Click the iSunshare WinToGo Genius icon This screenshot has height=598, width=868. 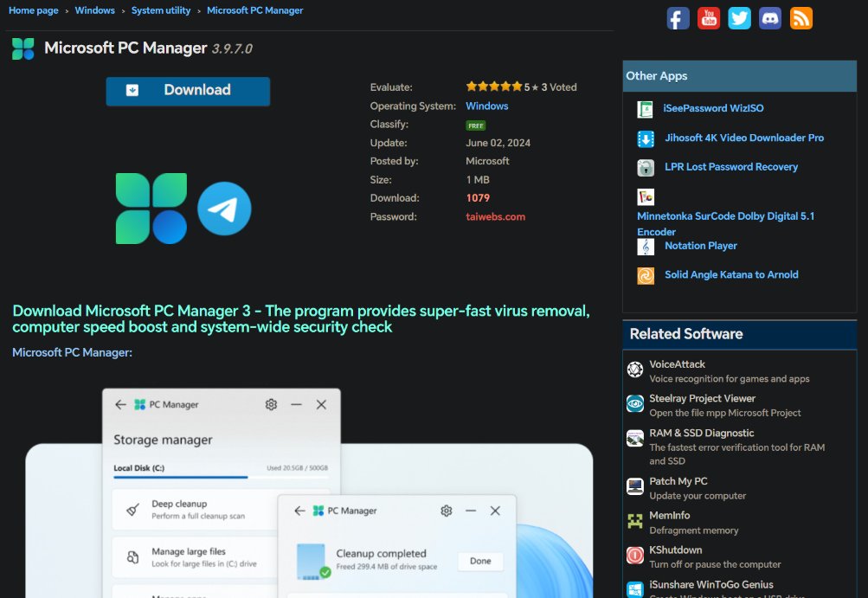[635, 589]
